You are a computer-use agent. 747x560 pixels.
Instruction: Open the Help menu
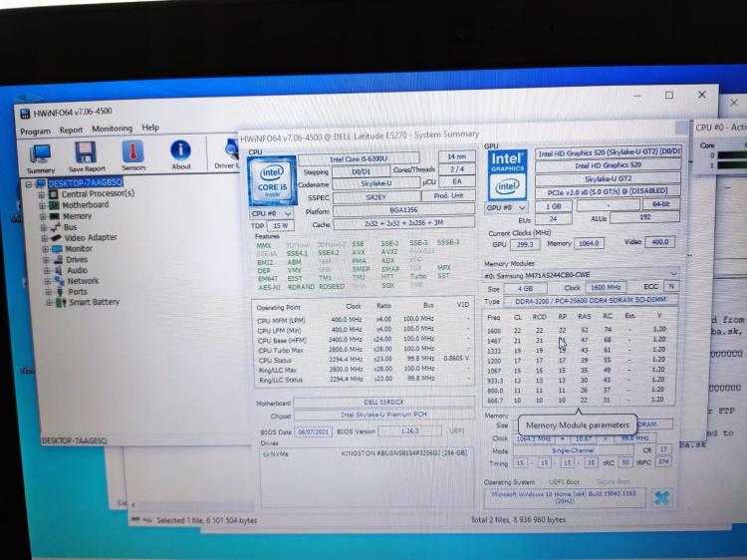click(150, 128)
